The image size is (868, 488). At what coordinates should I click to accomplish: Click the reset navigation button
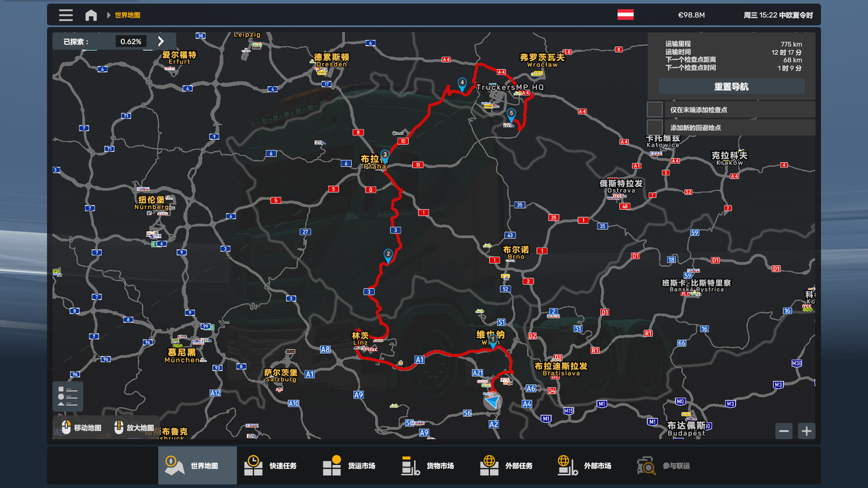point(731,87)
